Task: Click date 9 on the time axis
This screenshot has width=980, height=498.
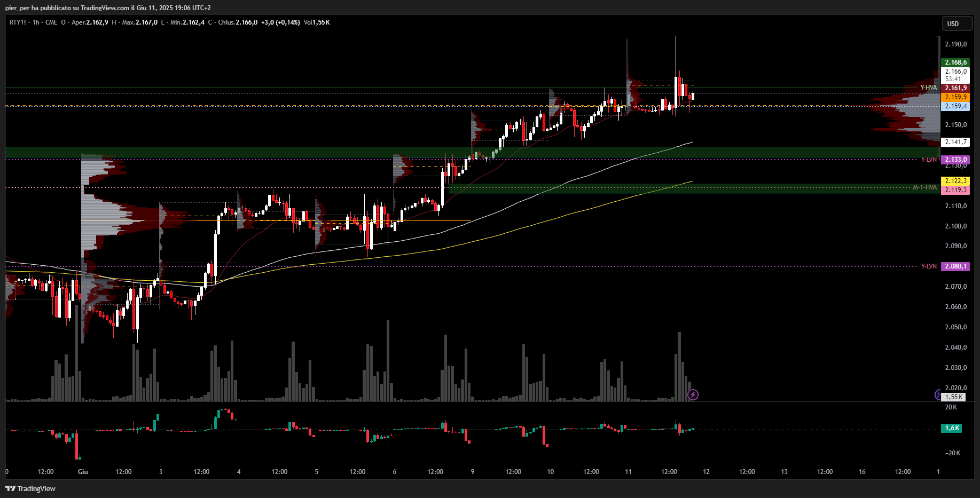Action: coord(473,472)
